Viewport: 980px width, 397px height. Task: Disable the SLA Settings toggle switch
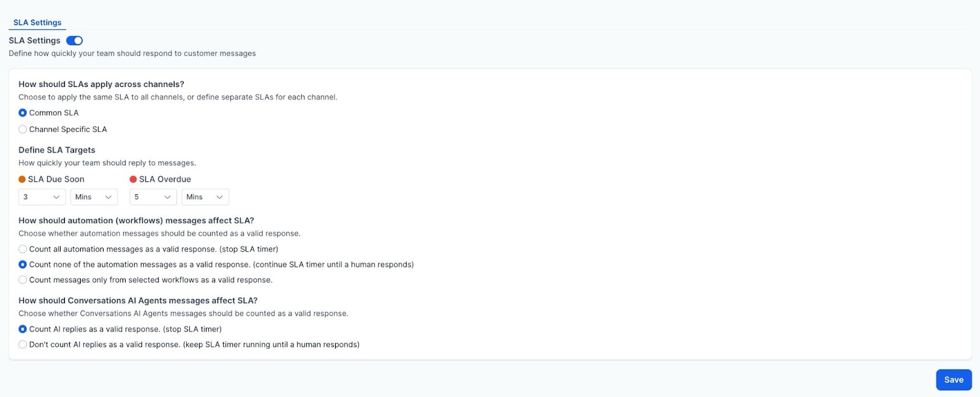75,41
